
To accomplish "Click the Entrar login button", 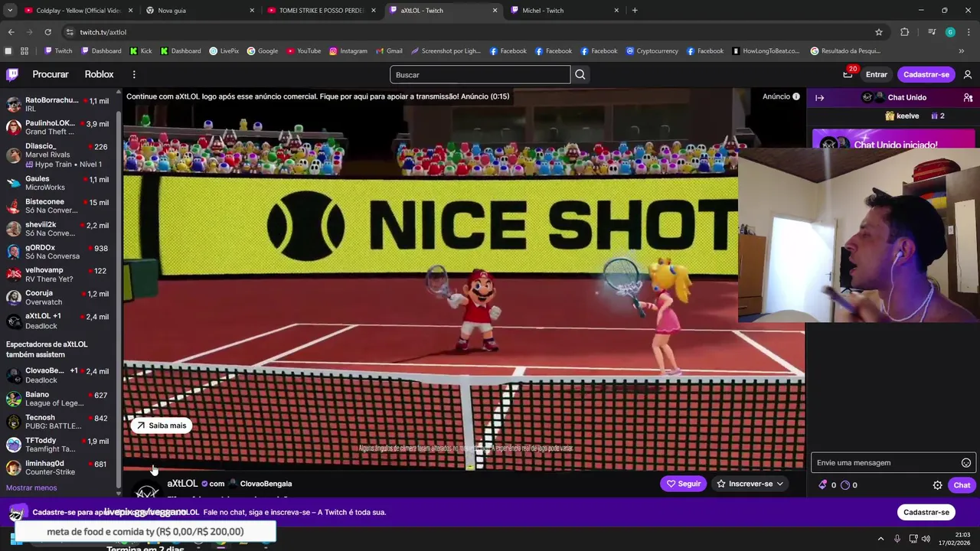I will pyautogui.click(x=877, y=74).
